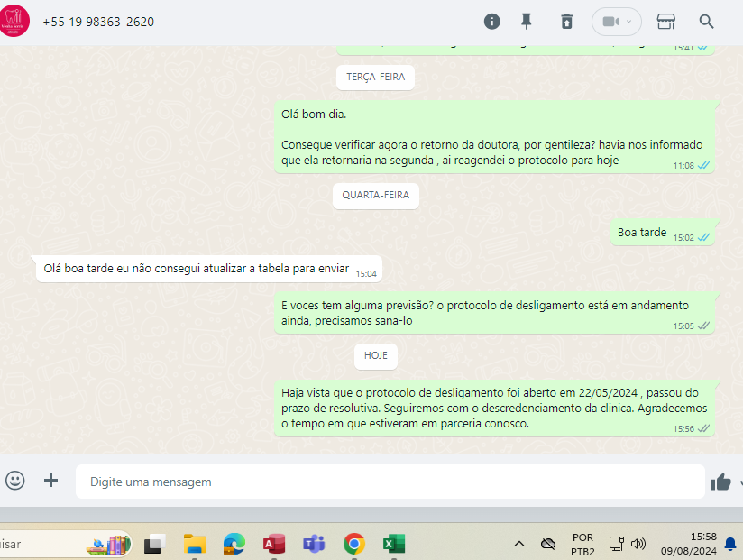The width and height of the screenshot is (743, 560).
Task: Open the contact's profile picture
Action: coord(14,21)
